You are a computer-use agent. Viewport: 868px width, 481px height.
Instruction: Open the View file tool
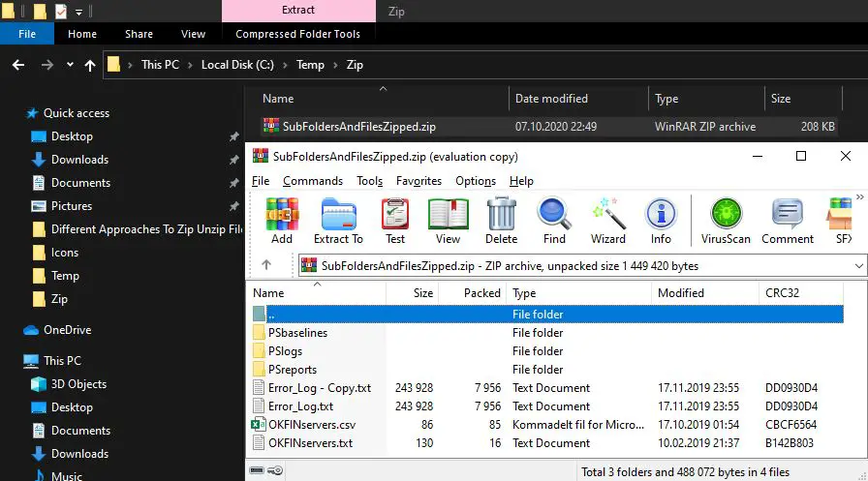click(x=448, y=221)
